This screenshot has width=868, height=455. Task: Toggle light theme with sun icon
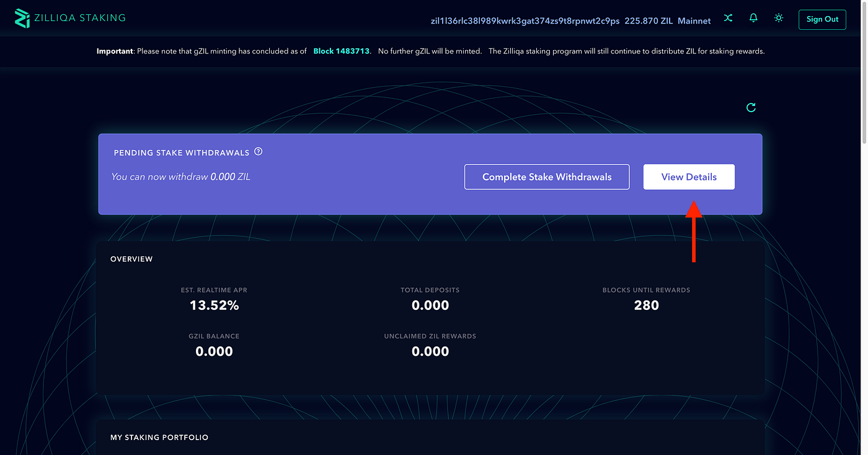[779, 19]
